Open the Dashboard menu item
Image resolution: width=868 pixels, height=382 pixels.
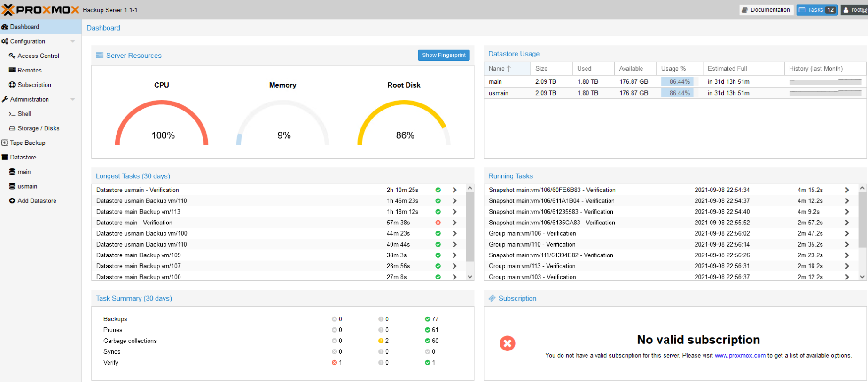point(41,27)
